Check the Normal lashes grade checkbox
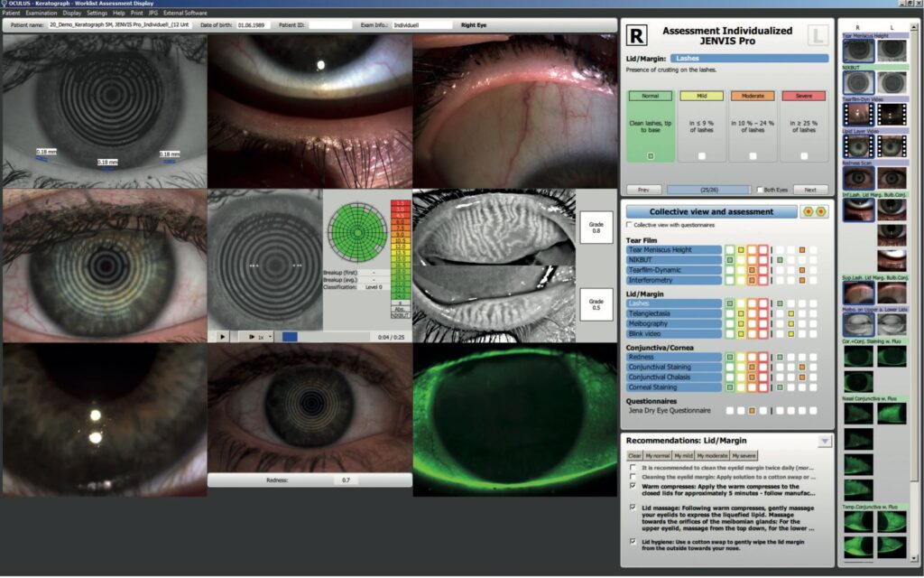The width and height of the screenshot is (924, 578). (651, 156)
